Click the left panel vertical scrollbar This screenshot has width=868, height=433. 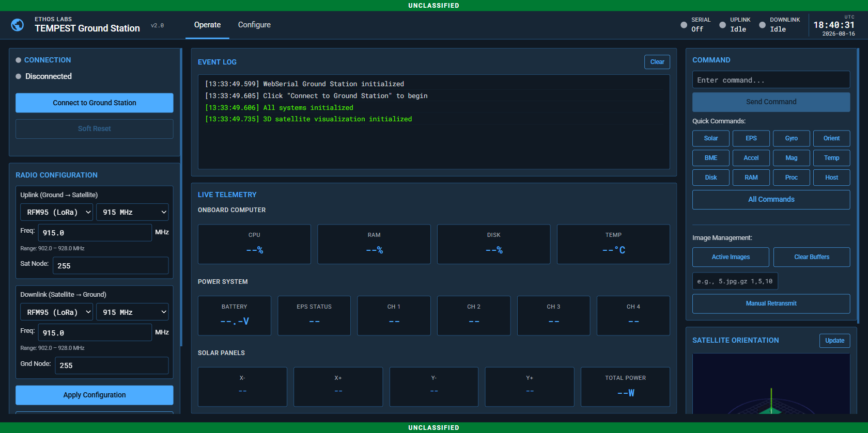tap(181, 197)
